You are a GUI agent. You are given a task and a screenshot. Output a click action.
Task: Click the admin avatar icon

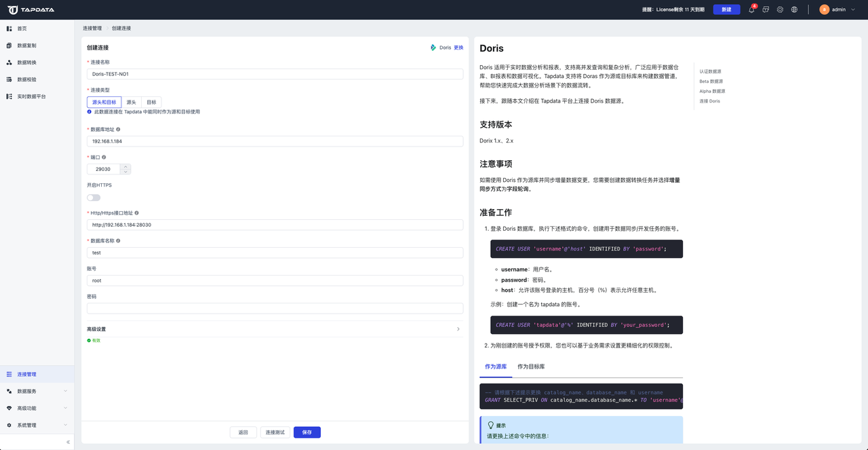[x=824, y=10]
